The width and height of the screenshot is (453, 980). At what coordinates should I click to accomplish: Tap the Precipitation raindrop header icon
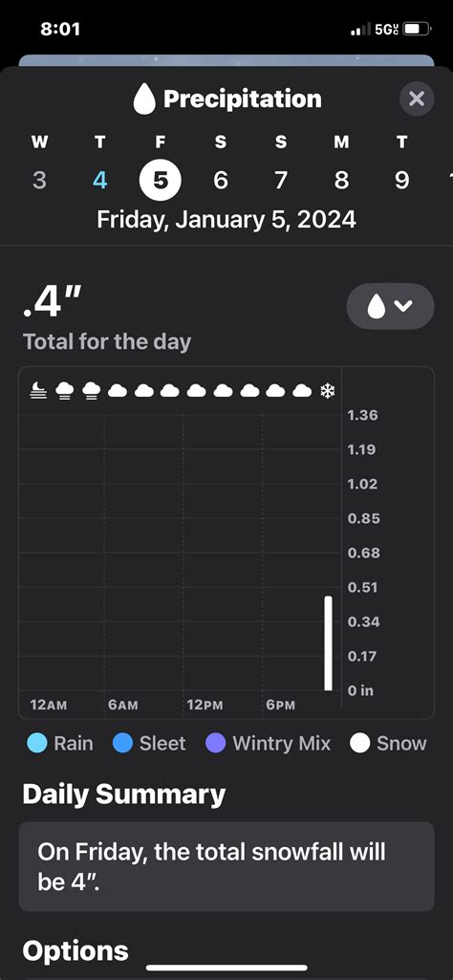tap(144, 100)
